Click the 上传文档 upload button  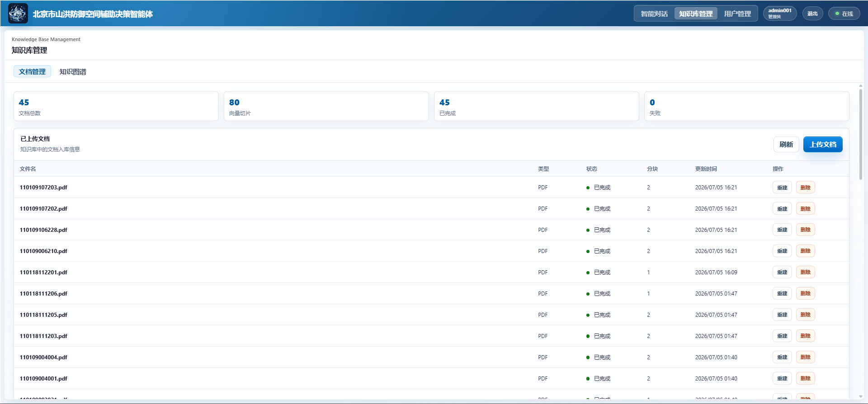(823, 144)
